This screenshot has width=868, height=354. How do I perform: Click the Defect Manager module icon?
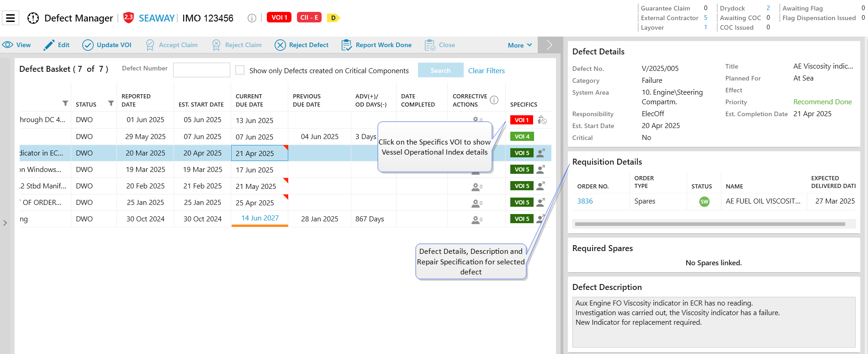pos(33,18)
